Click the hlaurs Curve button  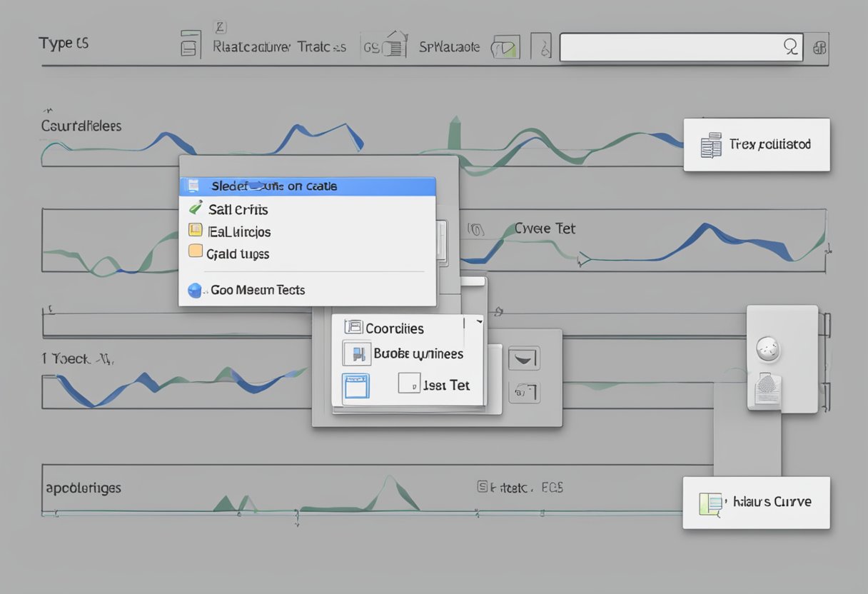(756, 503)
